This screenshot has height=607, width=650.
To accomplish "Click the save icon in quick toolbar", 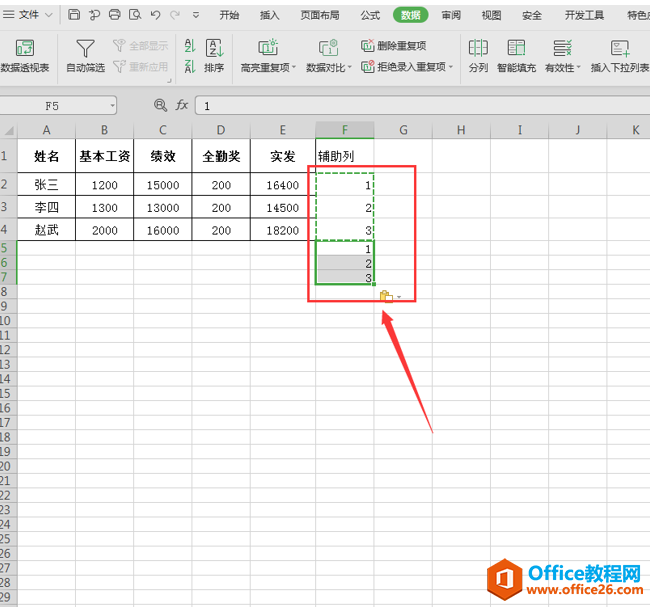I will click(75, 15).
